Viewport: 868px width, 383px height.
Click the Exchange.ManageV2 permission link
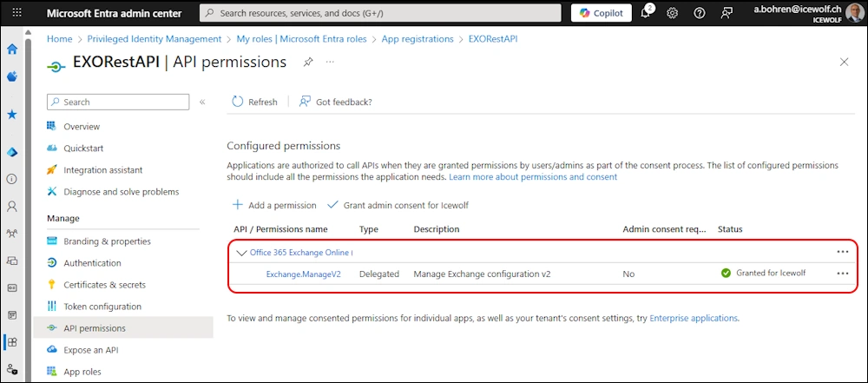coord(303,274)
